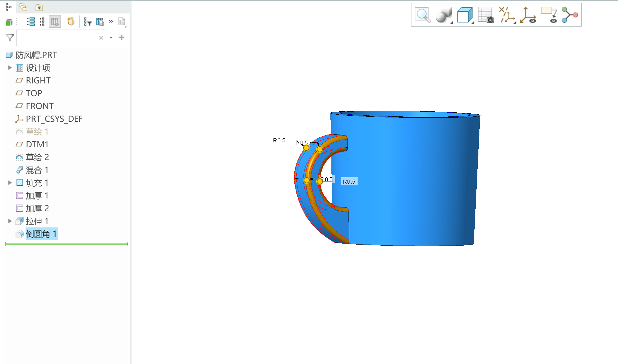Toggle annotation display visibility
This screenshot has width=618, height=364.
click(549, 15)
